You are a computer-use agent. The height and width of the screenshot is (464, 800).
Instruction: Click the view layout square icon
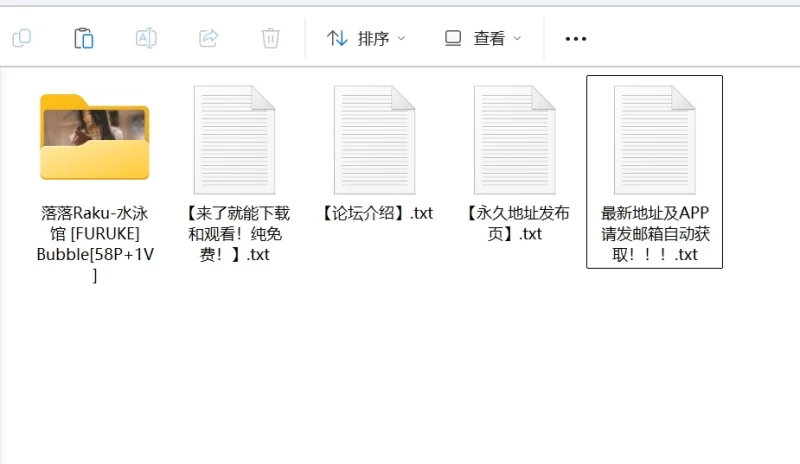click(453, 38)
